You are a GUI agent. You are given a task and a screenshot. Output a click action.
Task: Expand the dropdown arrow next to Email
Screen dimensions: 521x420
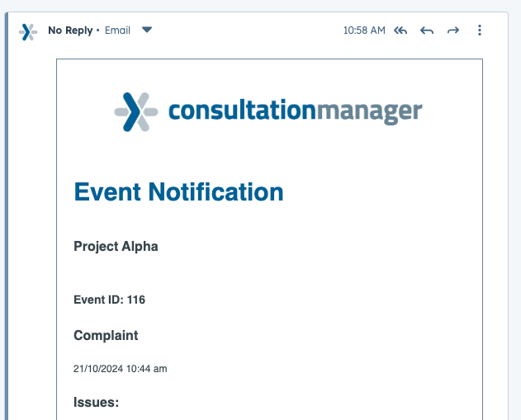(x=147, y=30)
